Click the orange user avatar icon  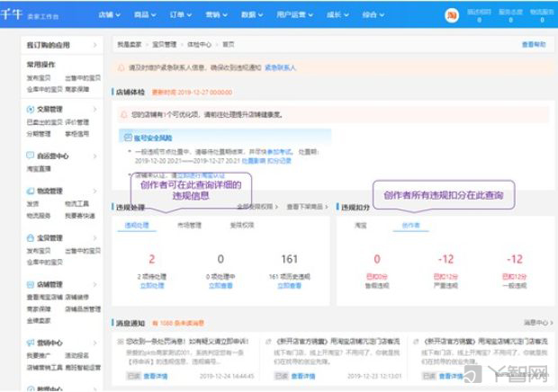[451, 14]
